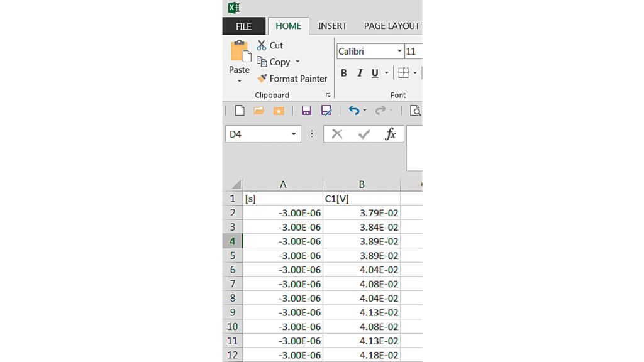
Task: Toggle bold formatting
Action: click(344, 73)
